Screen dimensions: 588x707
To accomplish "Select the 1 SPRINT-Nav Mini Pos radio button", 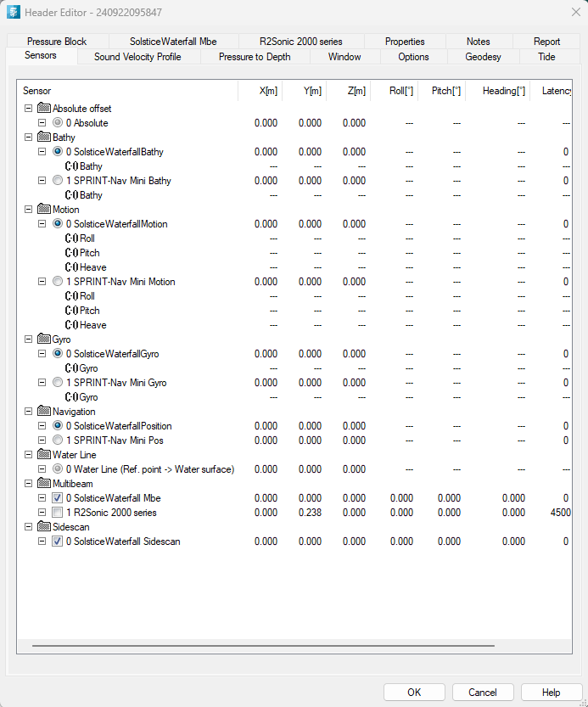I will (57, 440).
